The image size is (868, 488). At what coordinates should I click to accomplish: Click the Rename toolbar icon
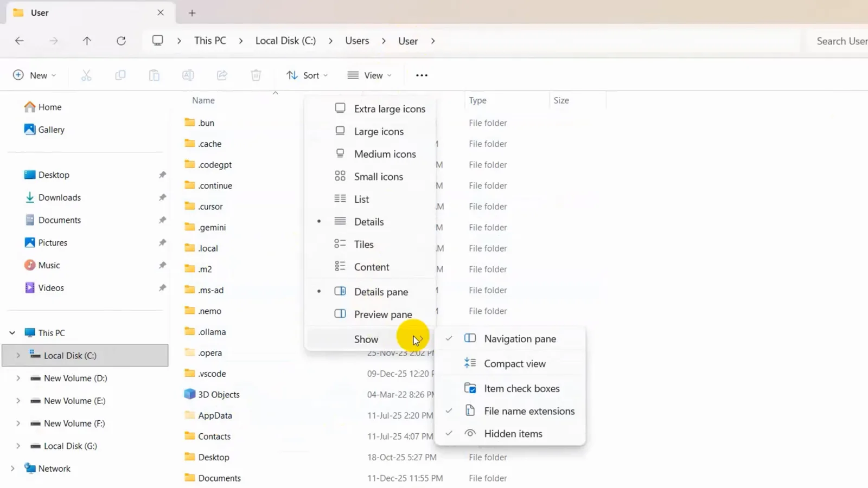click(188, 75)
